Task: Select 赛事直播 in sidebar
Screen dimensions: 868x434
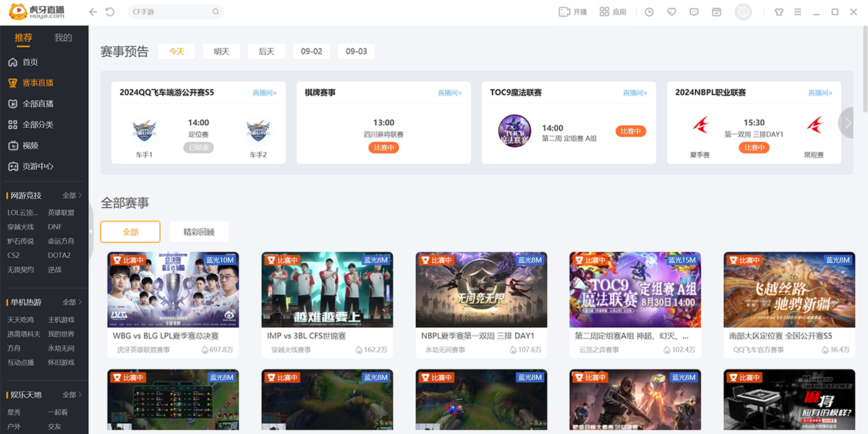Action: pyautogui.click(x=30, y=82)
